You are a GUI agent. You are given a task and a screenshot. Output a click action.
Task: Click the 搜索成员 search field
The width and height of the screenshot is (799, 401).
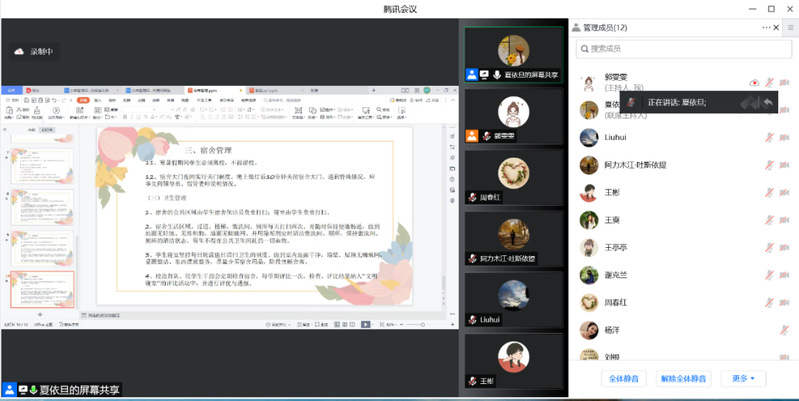[682, 49]
